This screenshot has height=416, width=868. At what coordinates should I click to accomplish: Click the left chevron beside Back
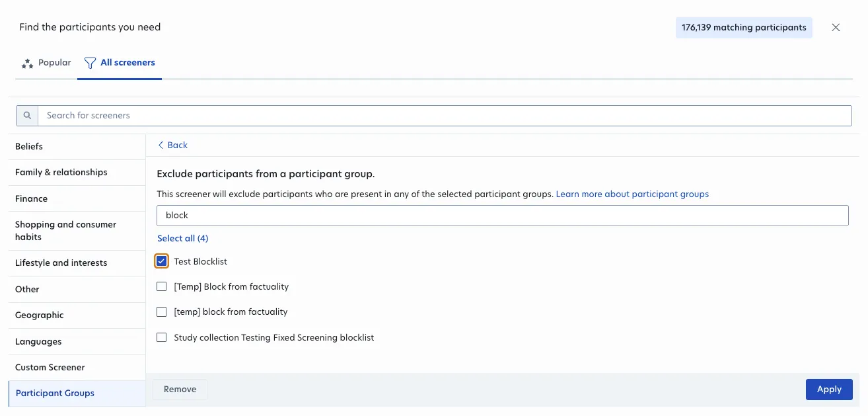pyautogui.click(x=161, y=145)
